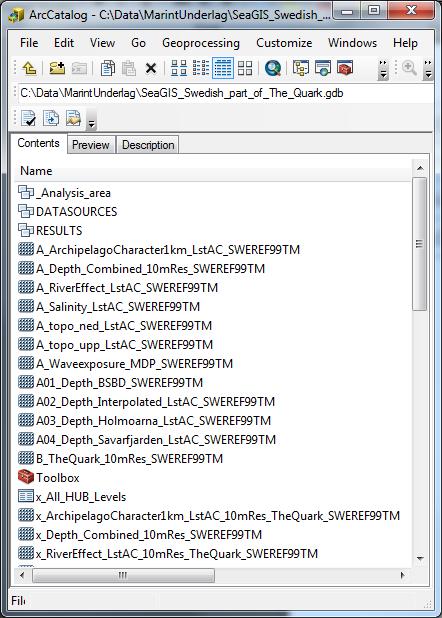Screen dimensions: 442x618
Task: Click the Zoom In magnifier icon
Action: tap(409, 68)
